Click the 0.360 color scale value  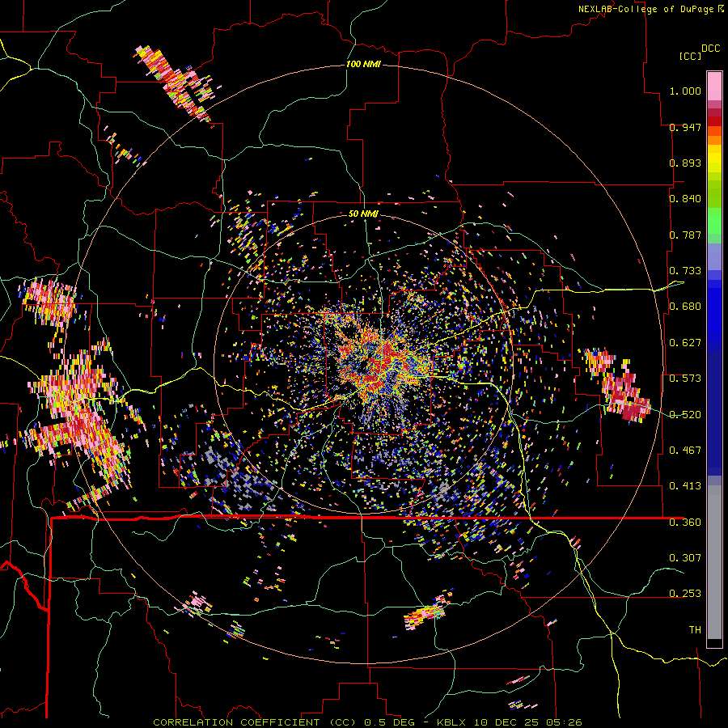tap(685, 523)
